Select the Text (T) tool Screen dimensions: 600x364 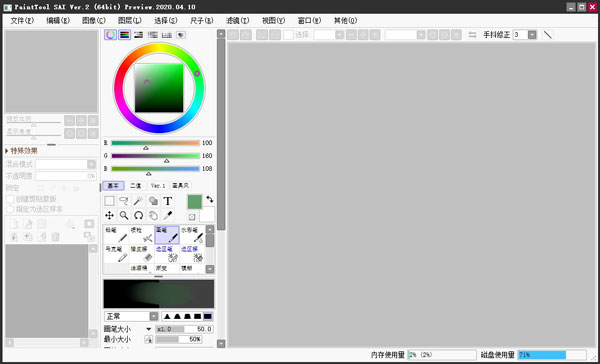[168, 201]
